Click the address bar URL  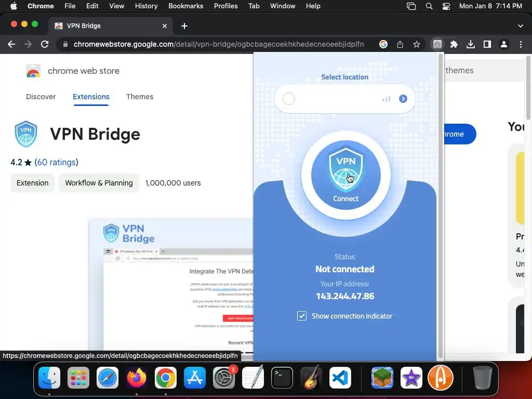[219, 44]
